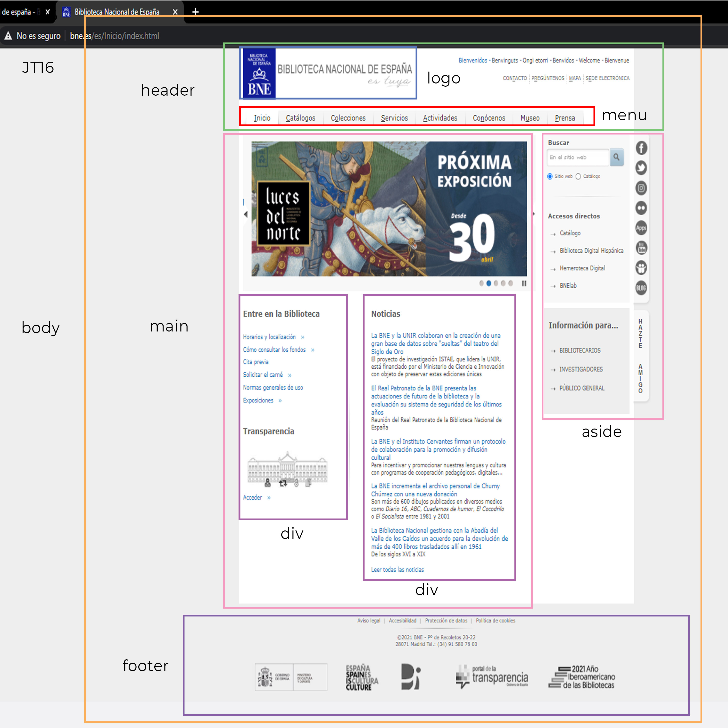Image resolution: width=728 pixels, height=728 pixels.
Task: Select the Catálogo radio option
Action: [579, 176]
